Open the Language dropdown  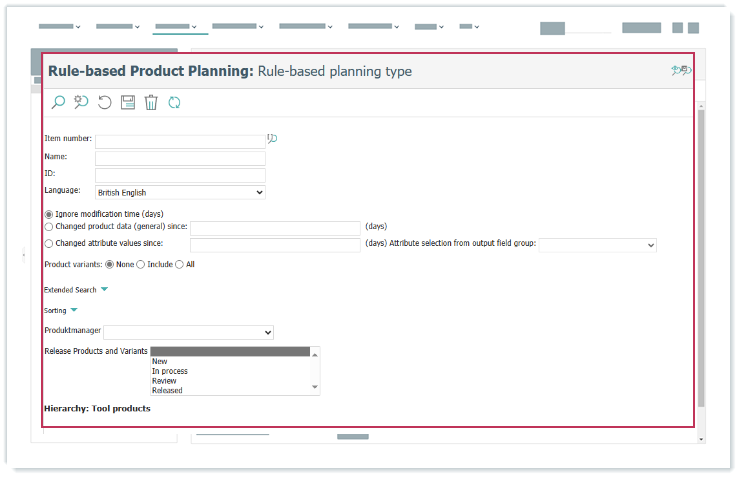pyautogui.click(x=180, y=192)
